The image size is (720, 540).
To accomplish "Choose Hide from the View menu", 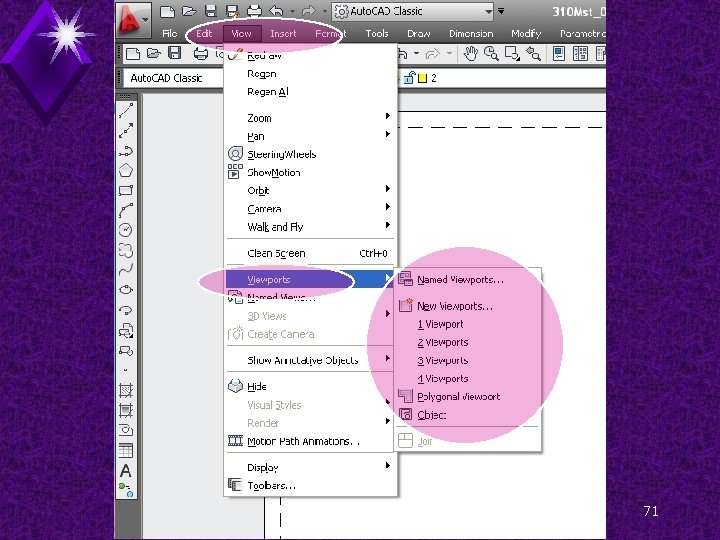I will [x=310, y=387].
